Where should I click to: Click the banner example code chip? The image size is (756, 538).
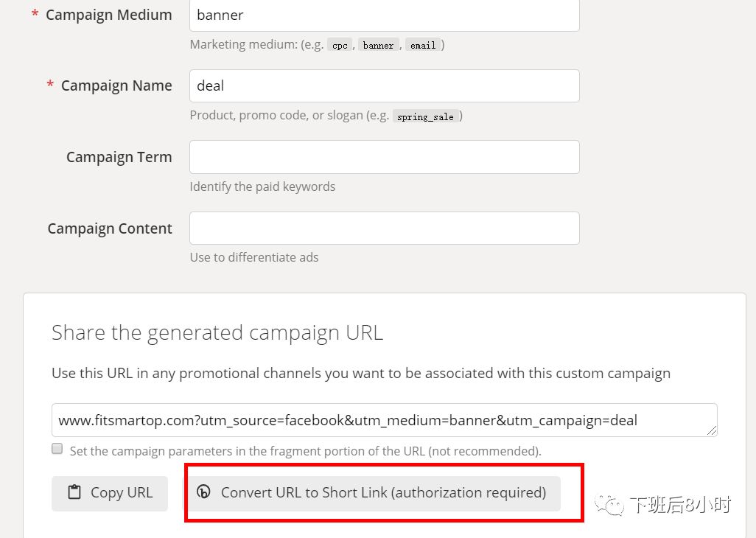tap(378, 45)
